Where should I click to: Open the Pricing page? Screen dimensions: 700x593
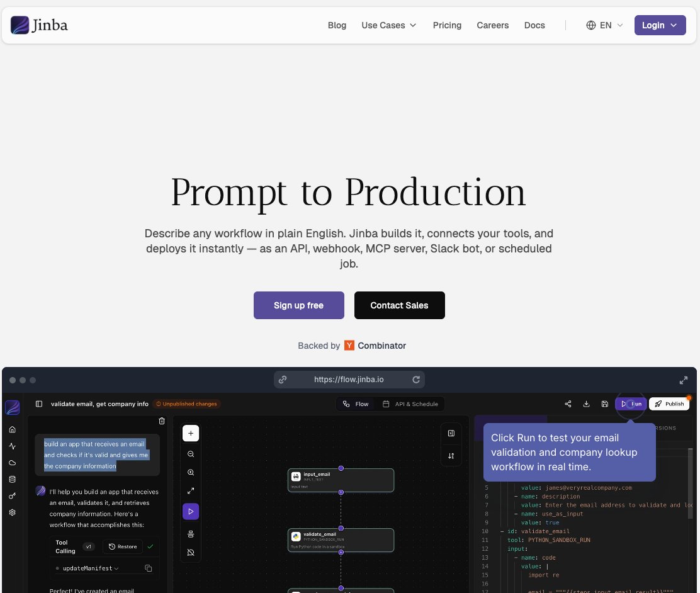(447, 25)
